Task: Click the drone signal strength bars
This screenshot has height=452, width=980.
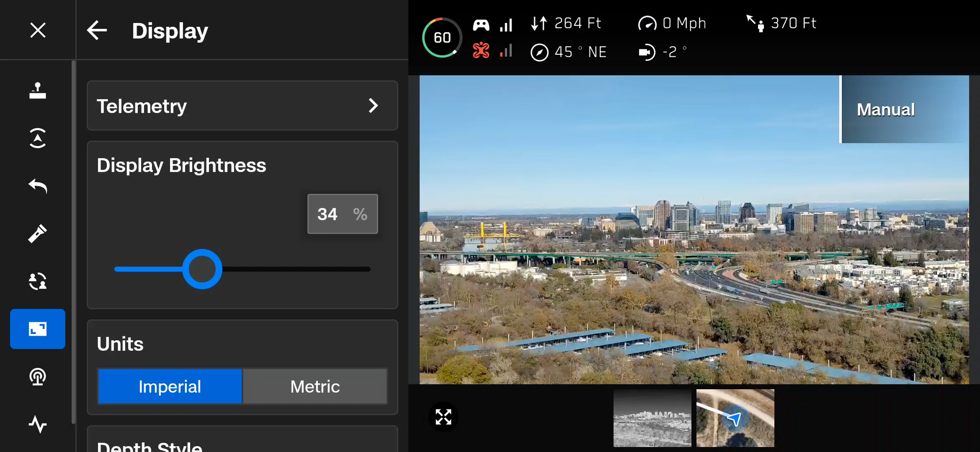Action: [506, 50]
